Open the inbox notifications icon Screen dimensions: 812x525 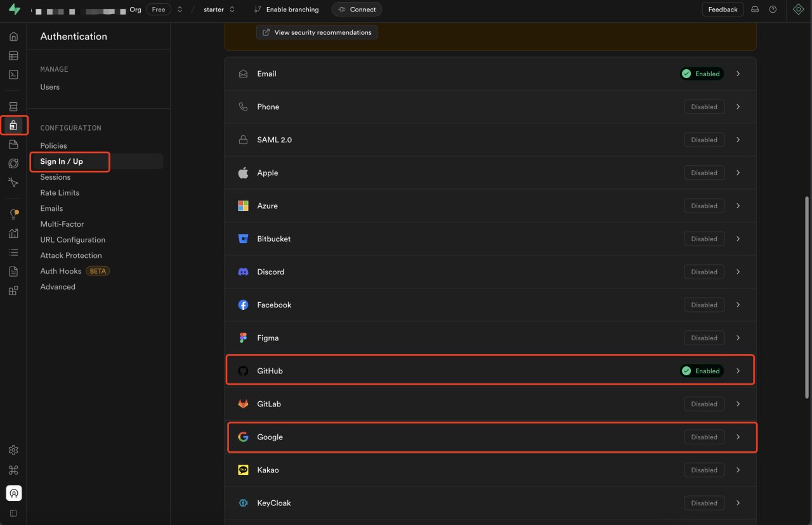pos(755,10)
